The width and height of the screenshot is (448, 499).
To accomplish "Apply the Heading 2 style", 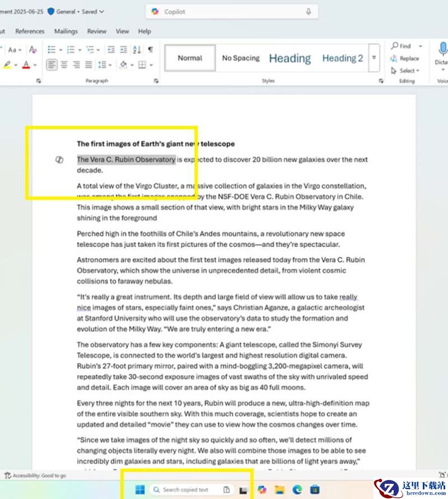I will [x=342, y=58].
